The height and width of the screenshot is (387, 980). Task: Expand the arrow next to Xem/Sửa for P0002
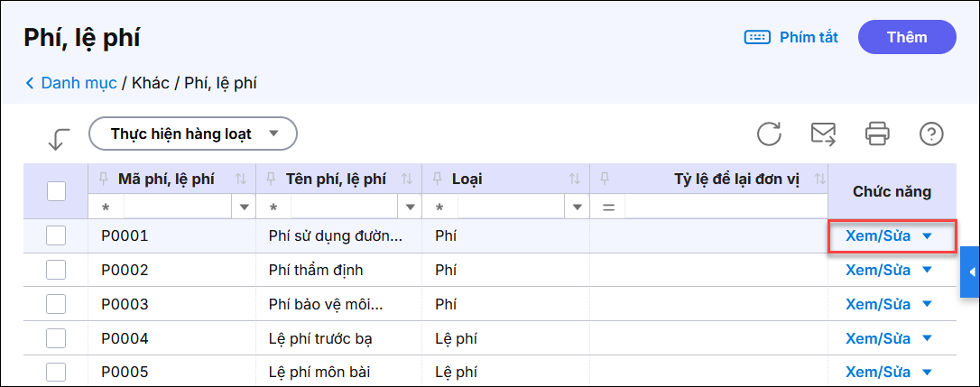click(927, 270)
